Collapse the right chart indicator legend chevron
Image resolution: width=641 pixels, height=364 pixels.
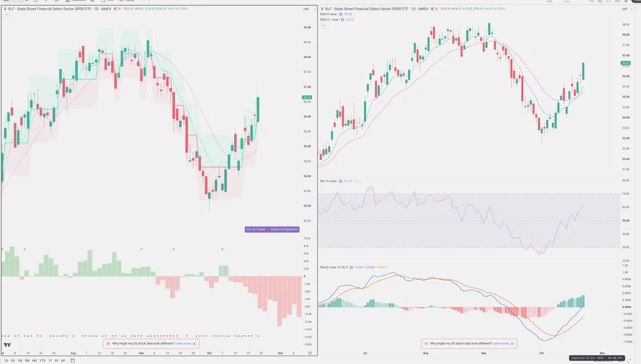(324, 26)
